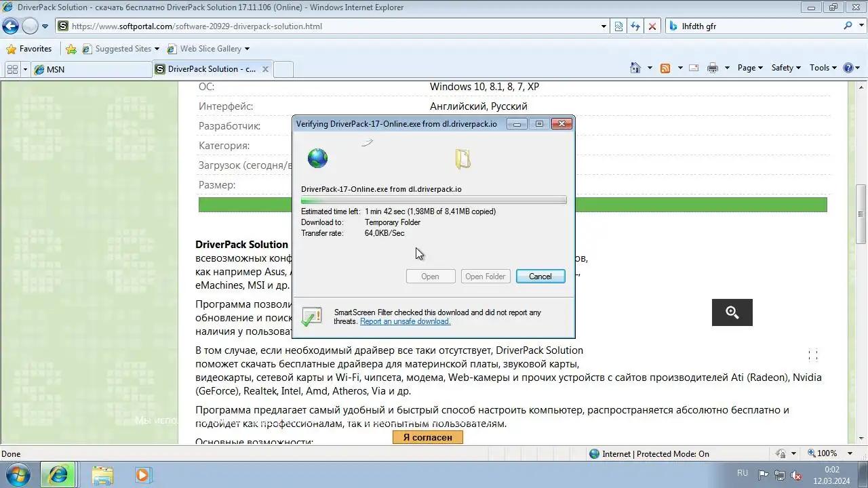Open the Page menu
Screen dimensions: 868x488
[750, 68]
